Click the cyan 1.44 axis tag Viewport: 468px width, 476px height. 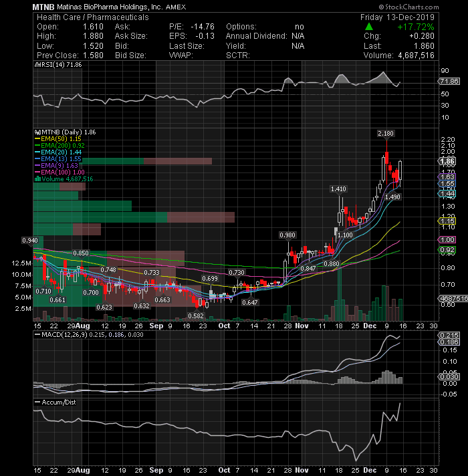447,194
